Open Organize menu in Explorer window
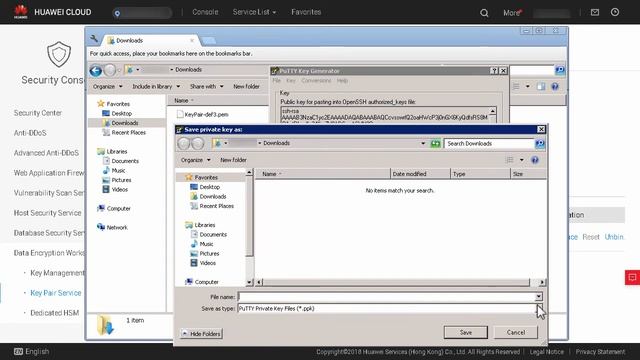 point(107,87)
